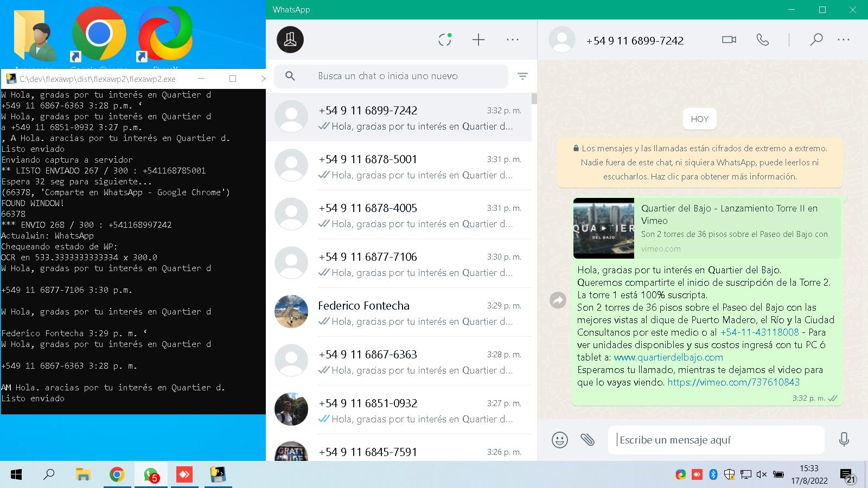The width and height of the screenshot is (868, 488).
Task: Open Google Chrome desktop shortcut
Action: (x=99, y=36)
